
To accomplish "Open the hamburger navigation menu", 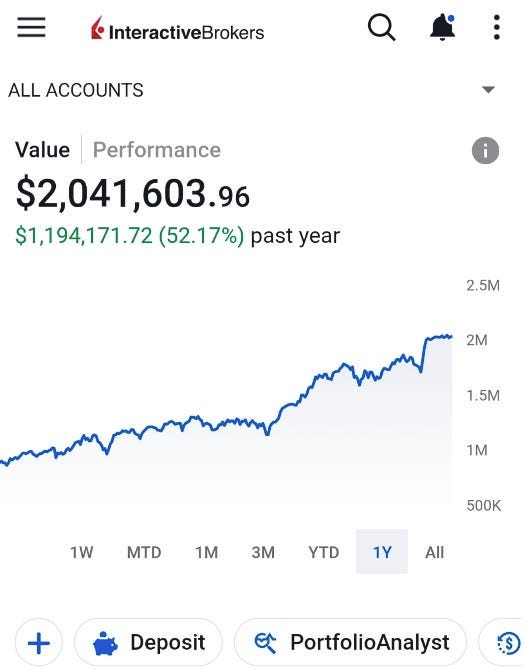I will point(31,27).
